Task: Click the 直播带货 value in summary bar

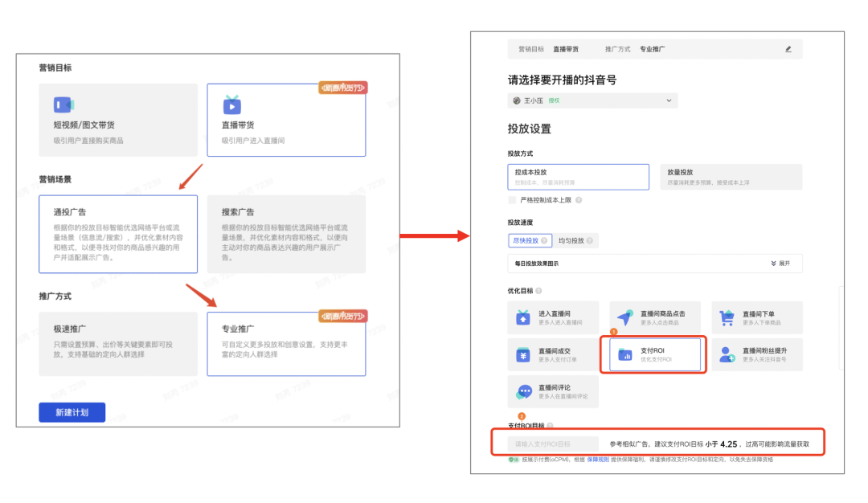Action: pyautogui.click(x=566, y=49)
